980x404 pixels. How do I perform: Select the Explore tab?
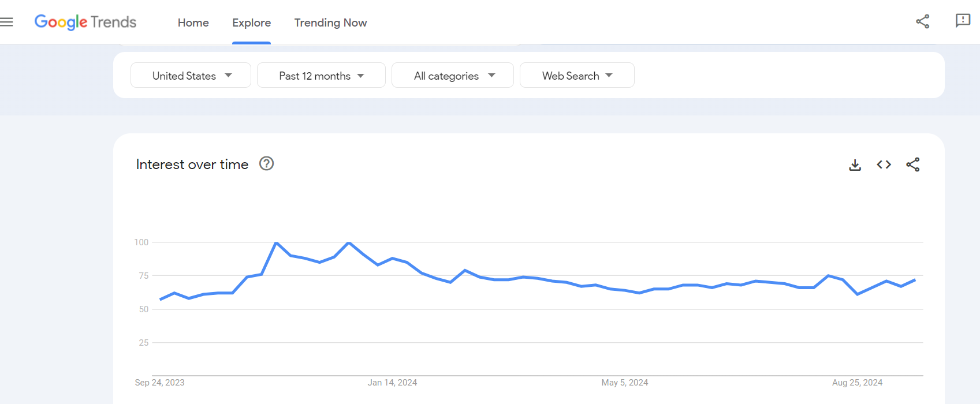coord(251,23)
